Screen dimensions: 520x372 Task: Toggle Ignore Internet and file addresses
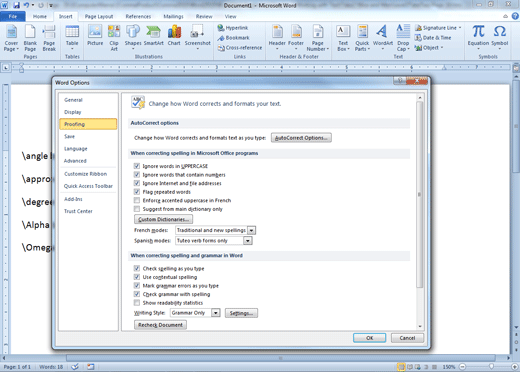point(137,183)
